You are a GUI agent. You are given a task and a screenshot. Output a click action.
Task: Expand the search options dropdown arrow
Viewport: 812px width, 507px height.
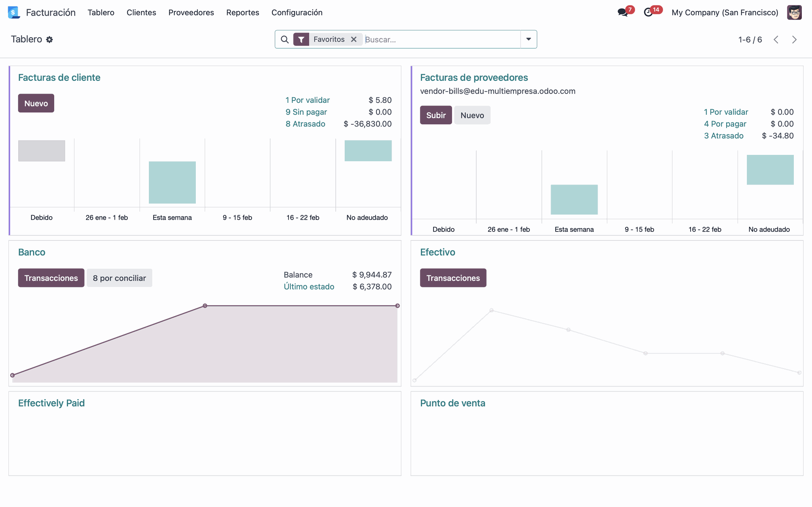click(529, 39)
